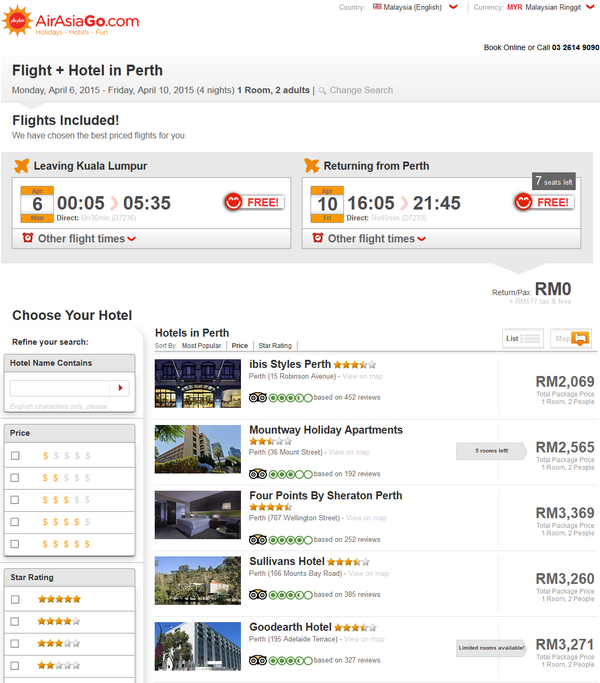Click the AirAsiaGo sun logo

click(x=17, y=20)
